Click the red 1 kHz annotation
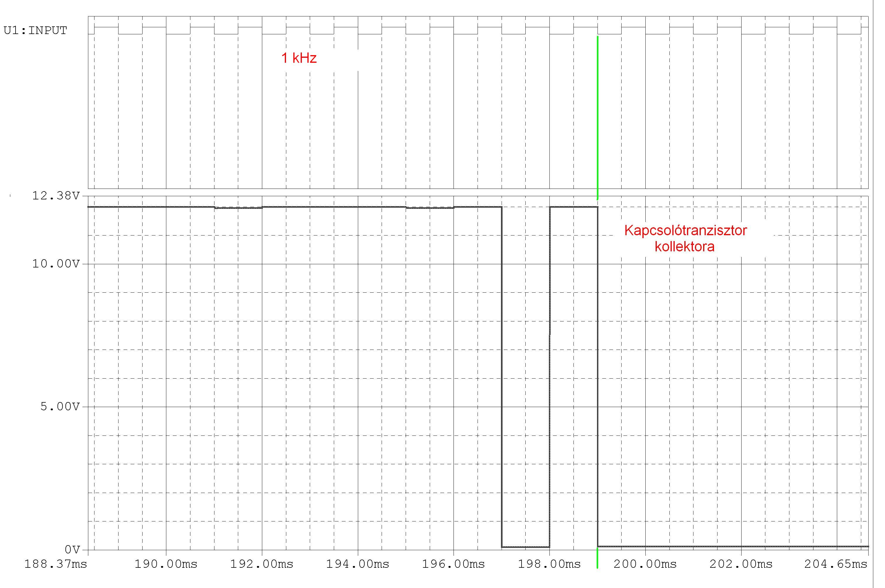The width and height of the screenshot is (885, 588). [x=299, y=58]
